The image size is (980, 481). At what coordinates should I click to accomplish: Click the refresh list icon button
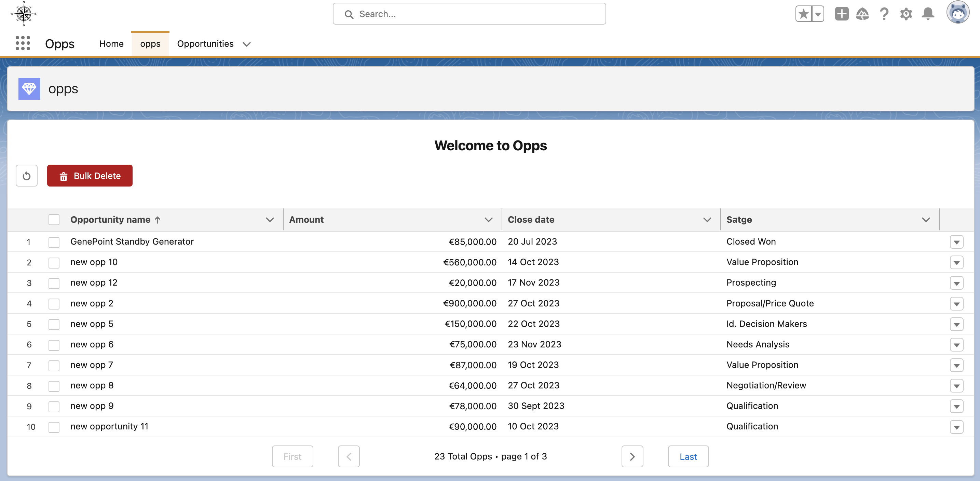[26, 176]
